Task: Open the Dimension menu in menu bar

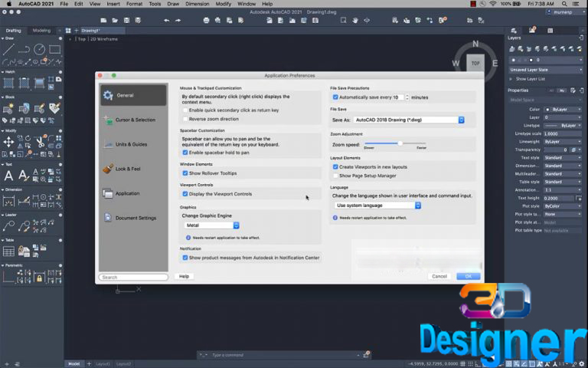Action: pos(198,4)
